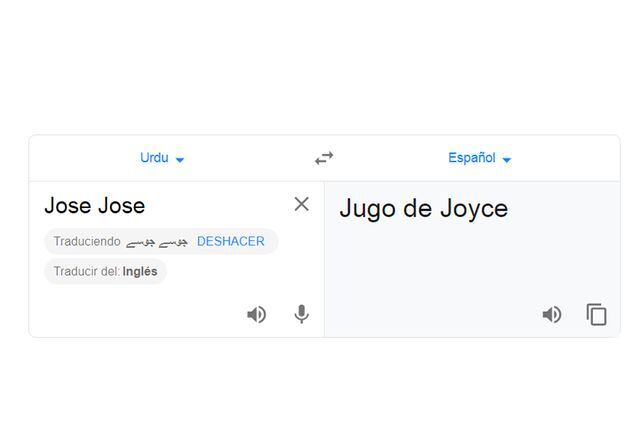Swap the Urdu and Español languages
The width and height of the screenshot is (640, 427).
[324, 158]
